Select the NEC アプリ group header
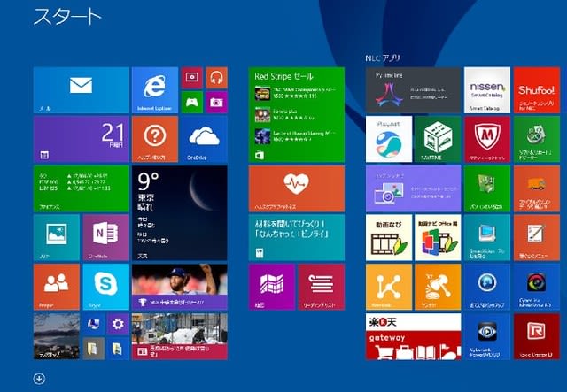The width and height of the screenshot is (567, 392). (382, 58)
